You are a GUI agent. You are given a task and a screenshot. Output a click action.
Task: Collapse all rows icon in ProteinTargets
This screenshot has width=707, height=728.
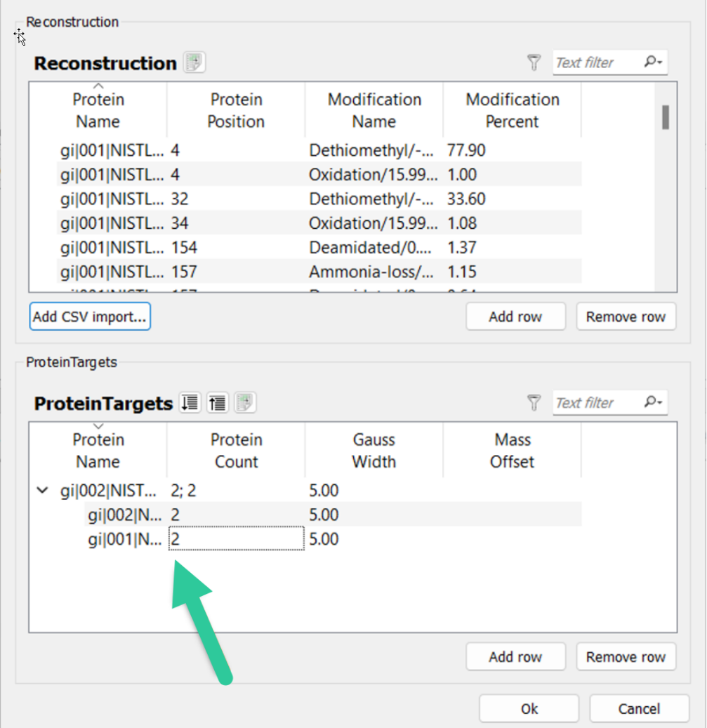click(217, 402)
